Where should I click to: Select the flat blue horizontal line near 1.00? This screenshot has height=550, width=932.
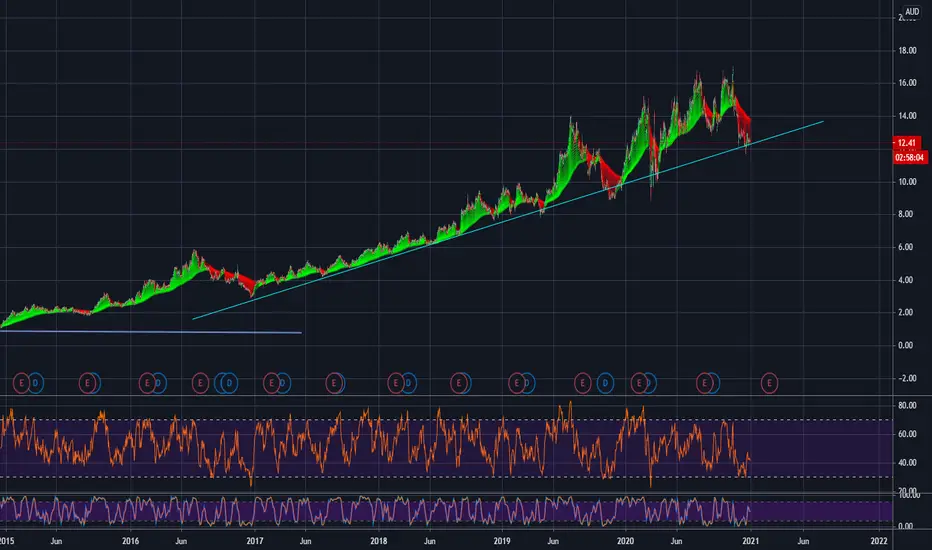click(x=151, y=332)
